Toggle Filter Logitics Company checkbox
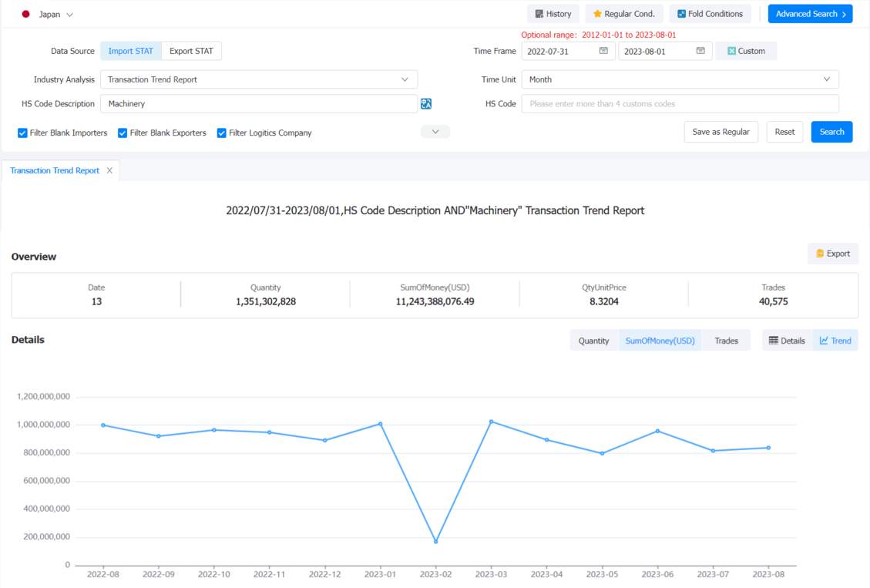 [221, 133]
